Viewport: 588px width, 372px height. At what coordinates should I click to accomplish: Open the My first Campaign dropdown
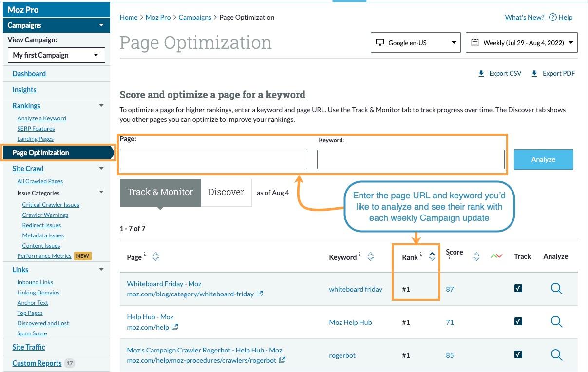[56, 55]
